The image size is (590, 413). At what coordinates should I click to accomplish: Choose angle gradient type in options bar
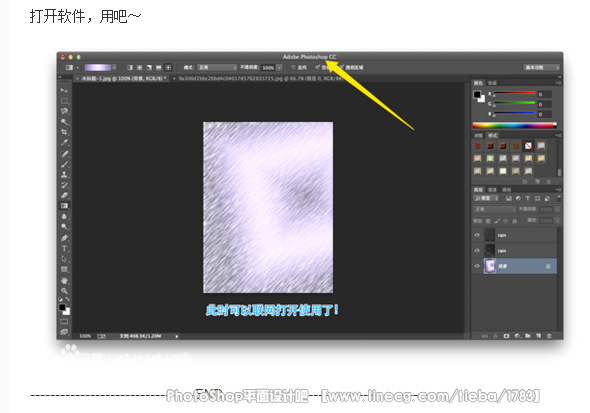click(x=149, y=67)
